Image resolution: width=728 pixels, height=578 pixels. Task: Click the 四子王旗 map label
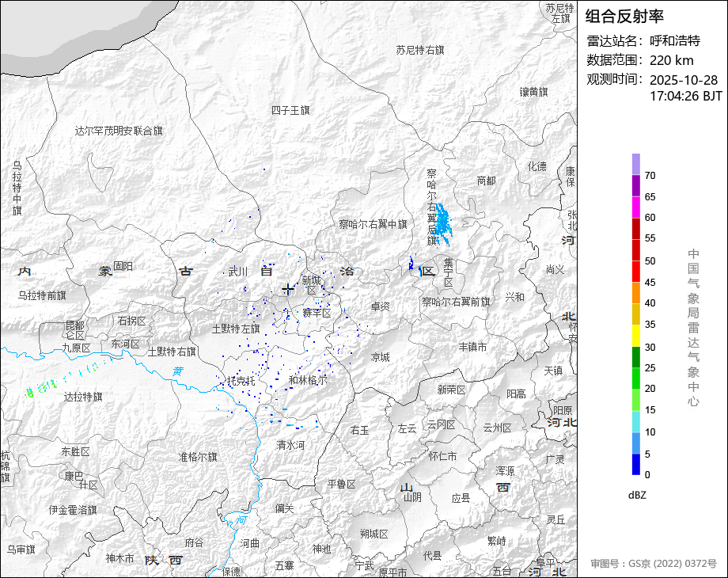290,110
